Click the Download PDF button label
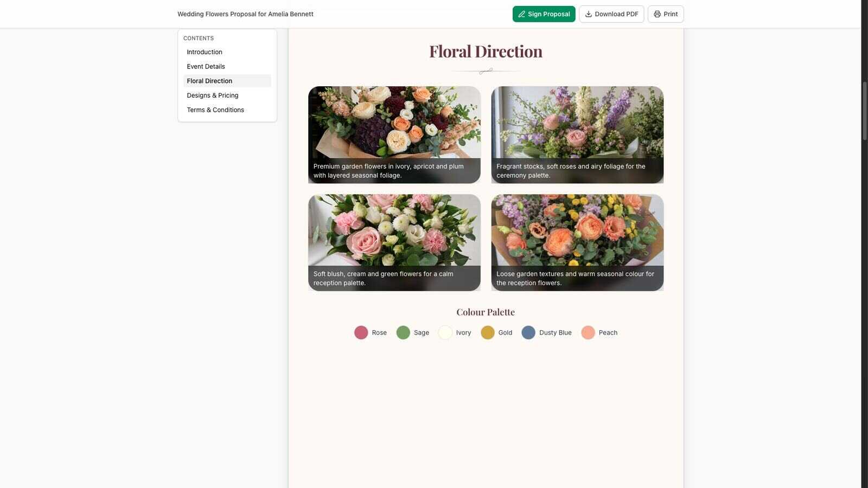This screenshot has height=488, width=868. pos(616,14)
